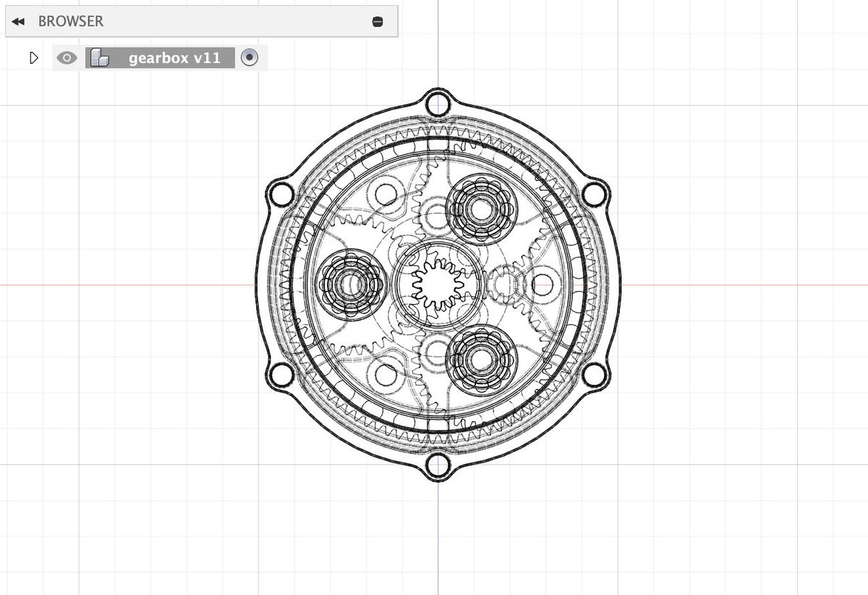The image size is (868, 595).
Task: Click the small carrier hole right of sun gear
Action: click(x=542, y=284)
